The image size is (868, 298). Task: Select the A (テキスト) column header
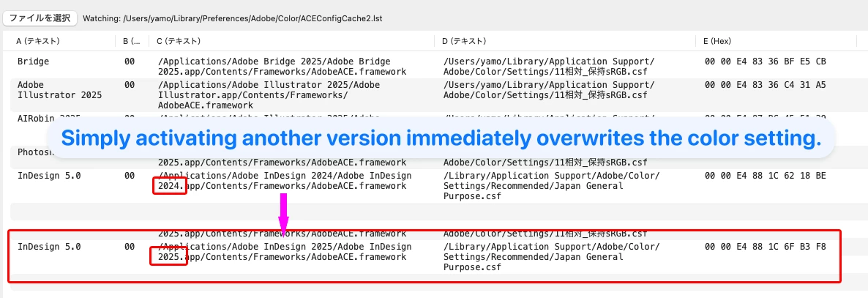38,41
